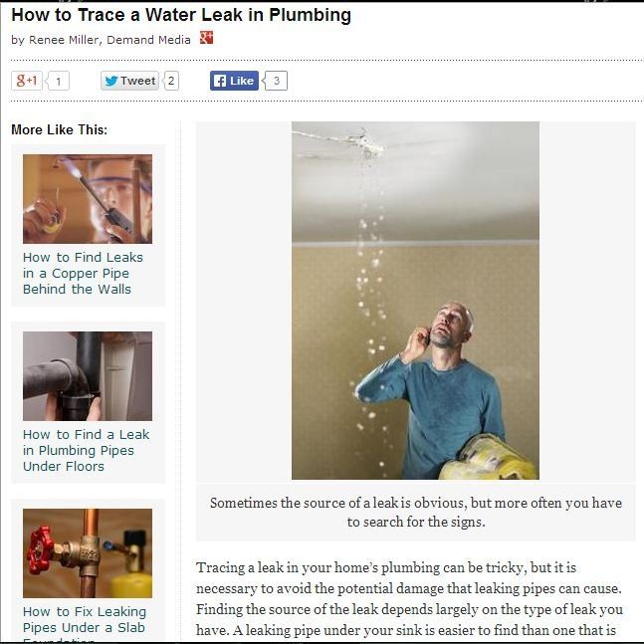Screen dimensions: 644x644
Task: Click the g+1 share button
Action: (27, 81)
